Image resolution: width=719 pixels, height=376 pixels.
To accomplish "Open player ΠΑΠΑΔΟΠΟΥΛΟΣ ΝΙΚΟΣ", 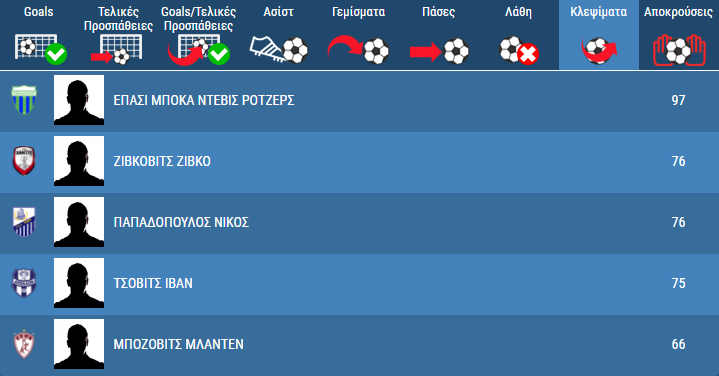I will point(181,222).
